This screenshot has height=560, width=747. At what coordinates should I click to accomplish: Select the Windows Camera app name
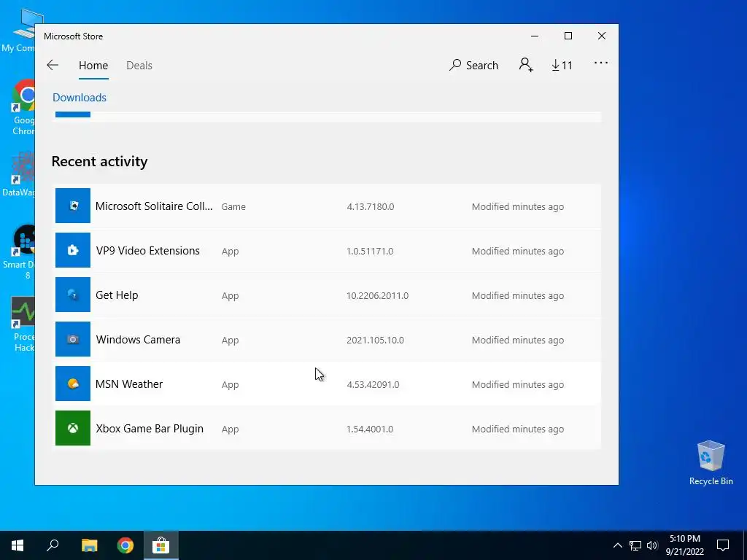click(x=138, y=340)
